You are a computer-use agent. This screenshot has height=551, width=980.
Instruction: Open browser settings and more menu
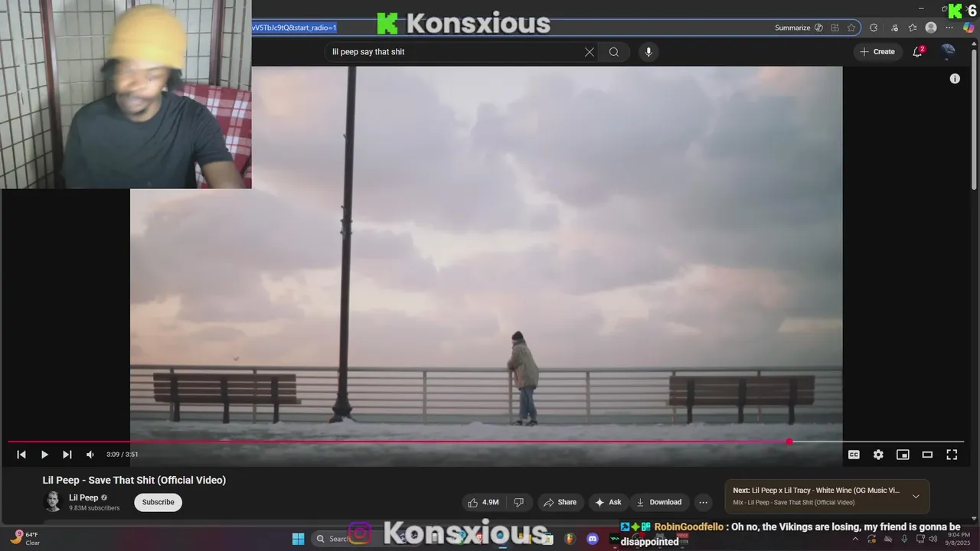pyautogui.click(x=949, y=28)
